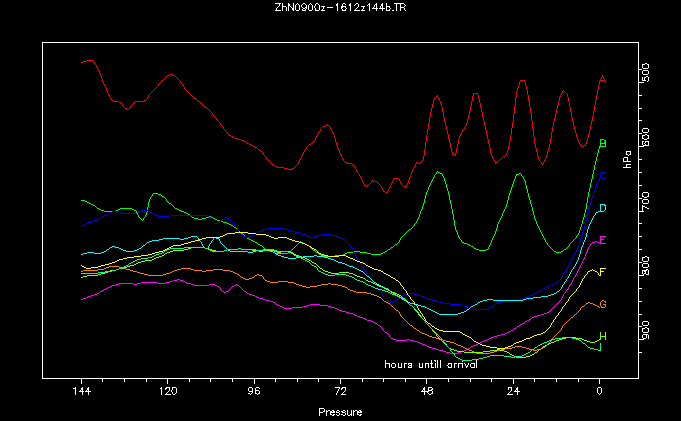Click the 900 pressure axis label

[645, 330]
